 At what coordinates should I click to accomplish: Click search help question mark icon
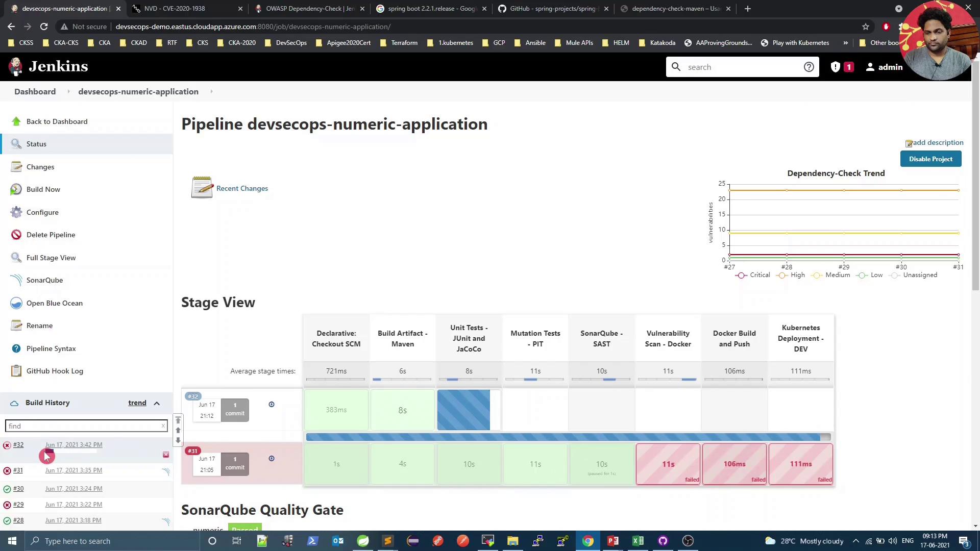coord(808,67)
